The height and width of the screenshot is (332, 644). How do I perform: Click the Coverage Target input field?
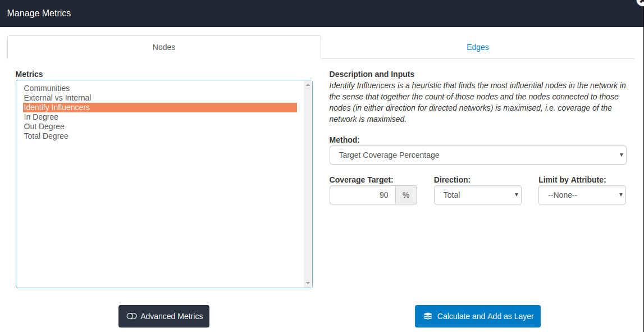362,195
